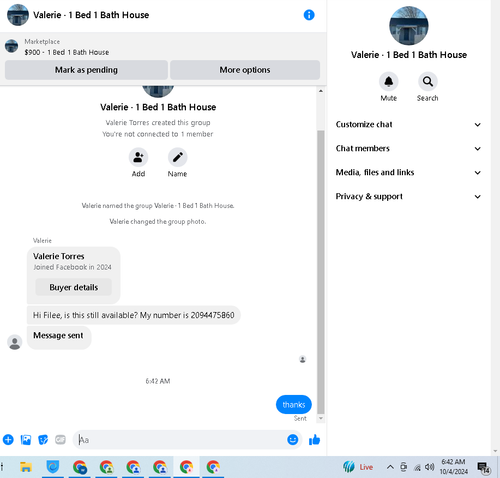
Task: Expand the Chat members section
Action: 408,148
